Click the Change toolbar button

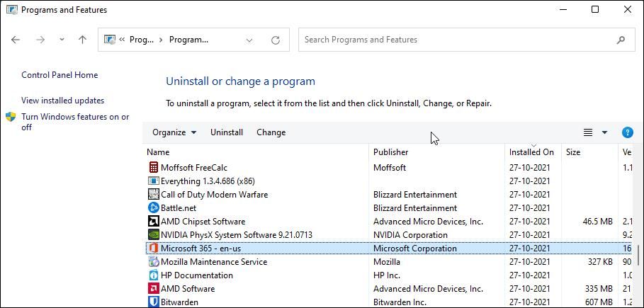[271, 132]
